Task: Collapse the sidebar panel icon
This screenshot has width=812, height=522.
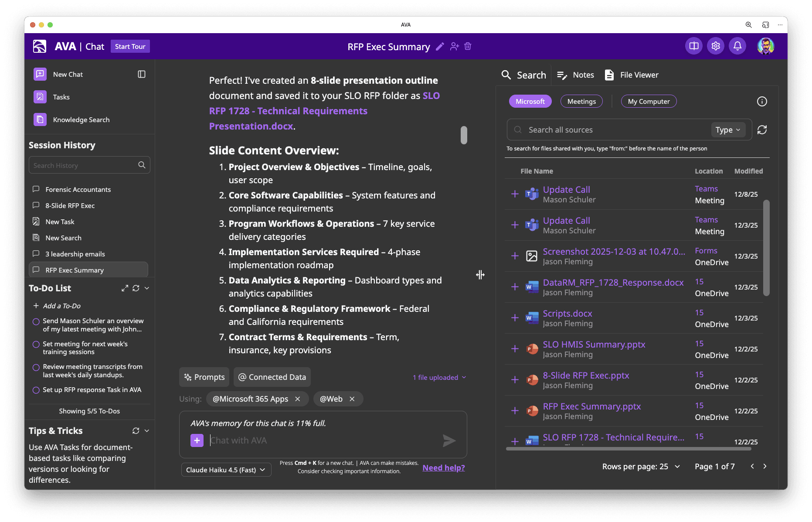Action: pyautogui.click(x=142, y=74)
